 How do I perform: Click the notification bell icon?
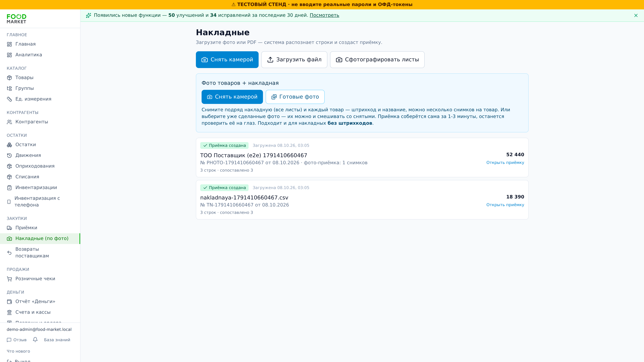(x=35, y=340)
